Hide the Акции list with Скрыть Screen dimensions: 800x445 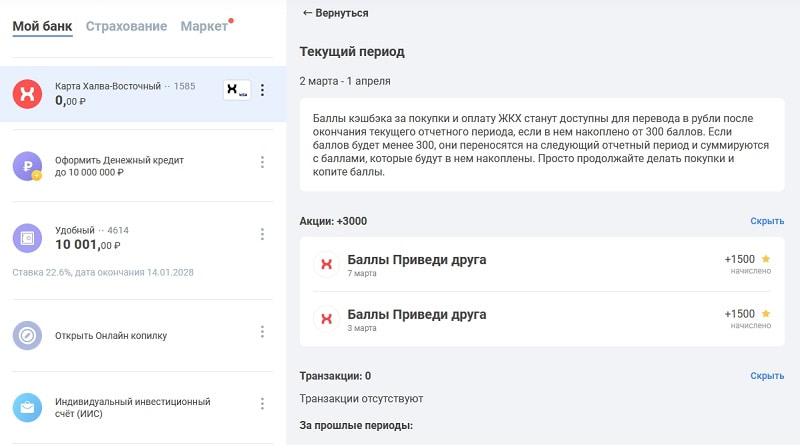pyautogui.click(x=767, y=221)
